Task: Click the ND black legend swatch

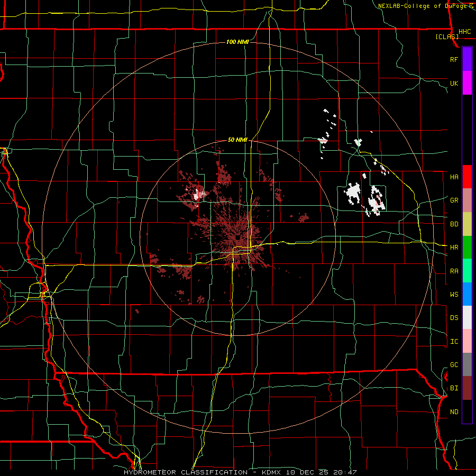Action: [467, 411]
